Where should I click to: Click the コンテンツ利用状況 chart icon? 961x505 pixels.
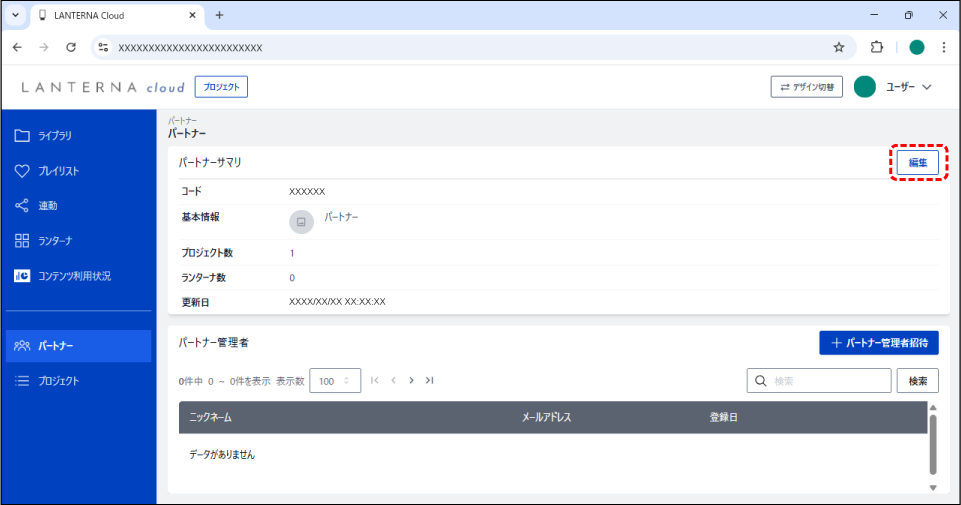click(22, 276)
